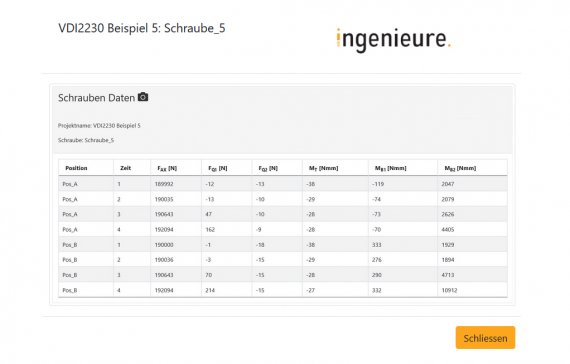Click the Schrauben Daten heading
Image resolution: width=570 pixels, height=364 pixels.
(96, 98)
